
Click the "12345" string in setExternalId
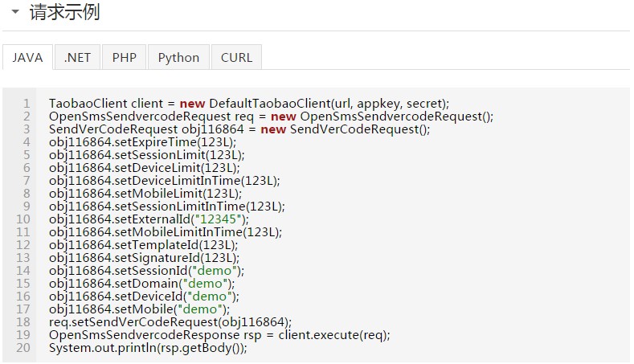pos(219,219)
